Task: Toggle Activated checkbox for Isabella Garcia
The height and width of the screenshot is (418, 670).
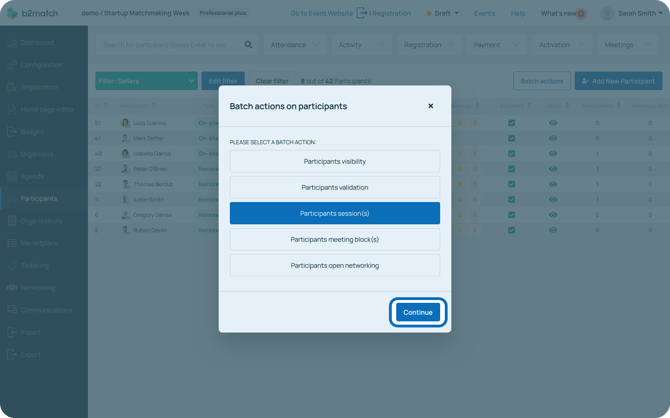Action: coord(511,153)
